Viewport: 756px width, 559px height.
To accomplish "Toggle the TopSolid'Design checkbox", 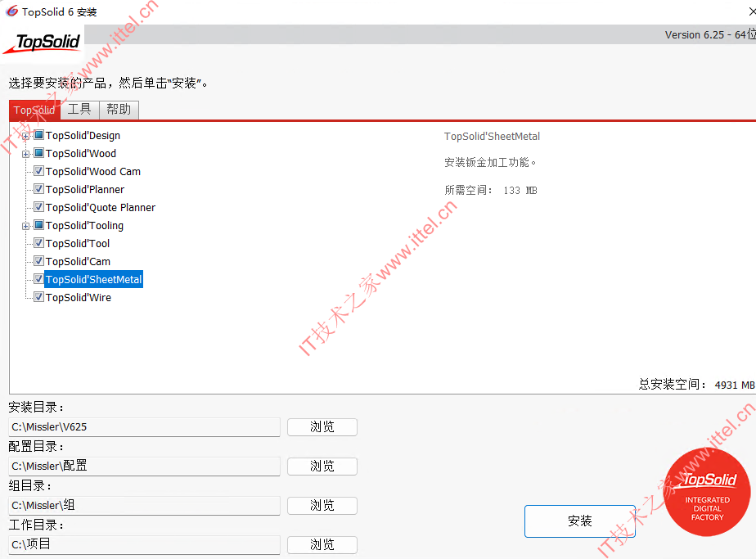I will tap(39, 135).
